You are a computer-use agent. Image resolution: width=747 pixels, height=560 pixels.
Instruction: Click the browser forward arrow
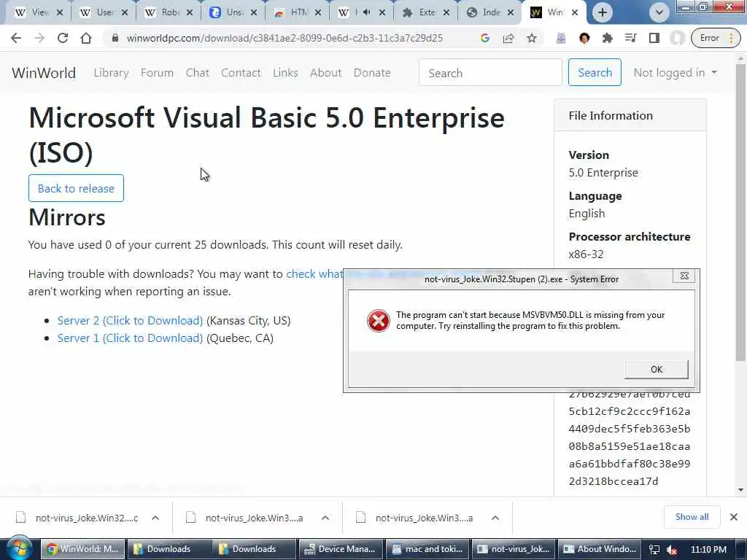39,38
